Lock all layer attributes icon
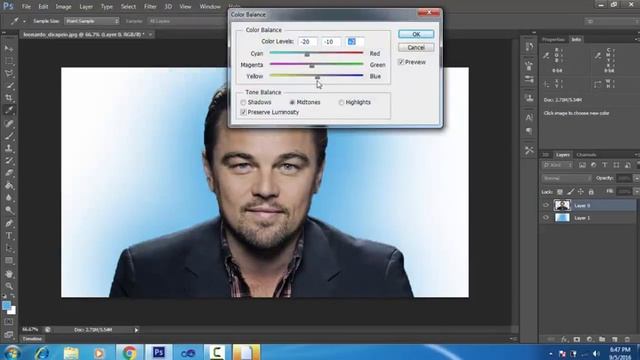 click(591, 192)
